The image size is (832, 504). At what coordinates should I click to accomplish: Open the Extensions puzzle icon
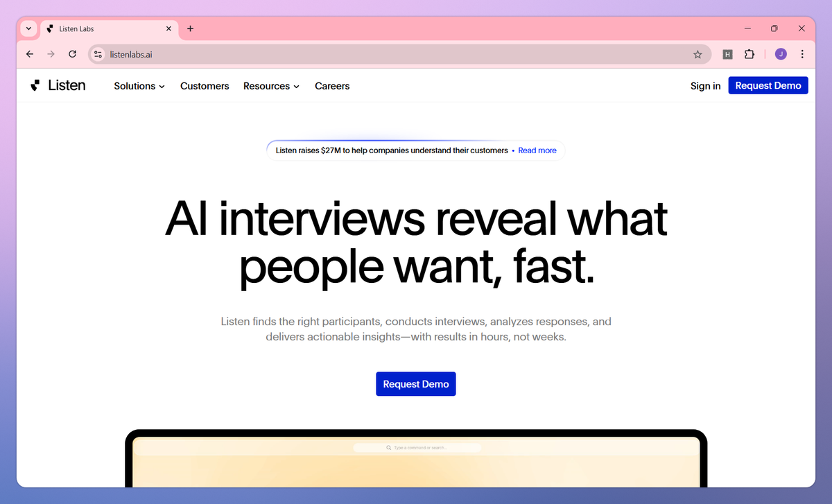point(749,54)
